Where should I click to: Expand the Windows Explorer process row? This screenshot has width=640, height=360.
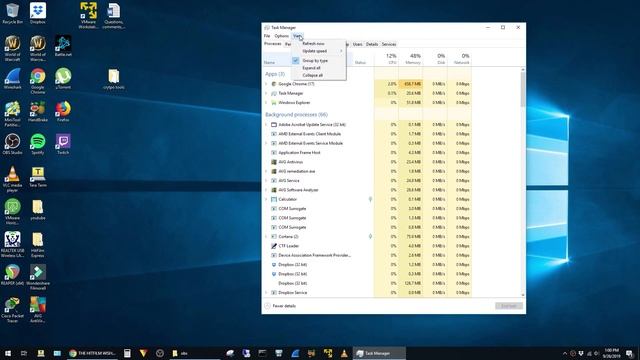pyautogui.click(x=267, y=102)
